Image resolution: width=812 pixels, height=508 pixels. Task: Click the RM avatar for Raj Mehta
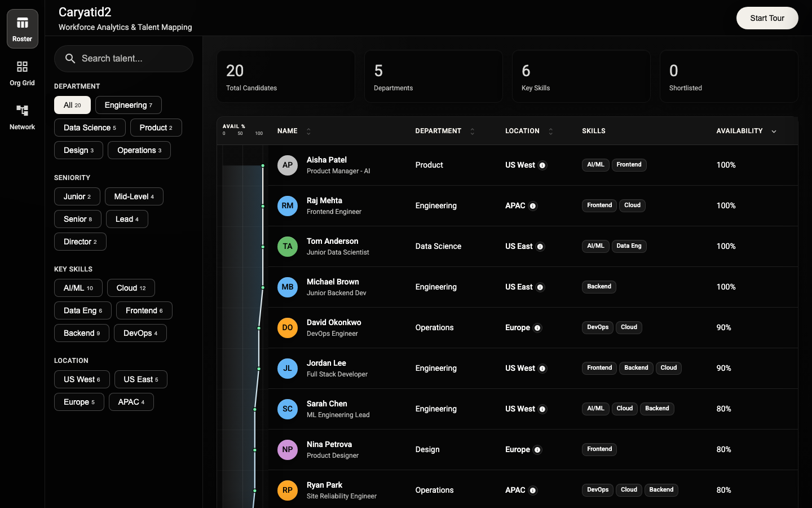[x=288, y=206]
